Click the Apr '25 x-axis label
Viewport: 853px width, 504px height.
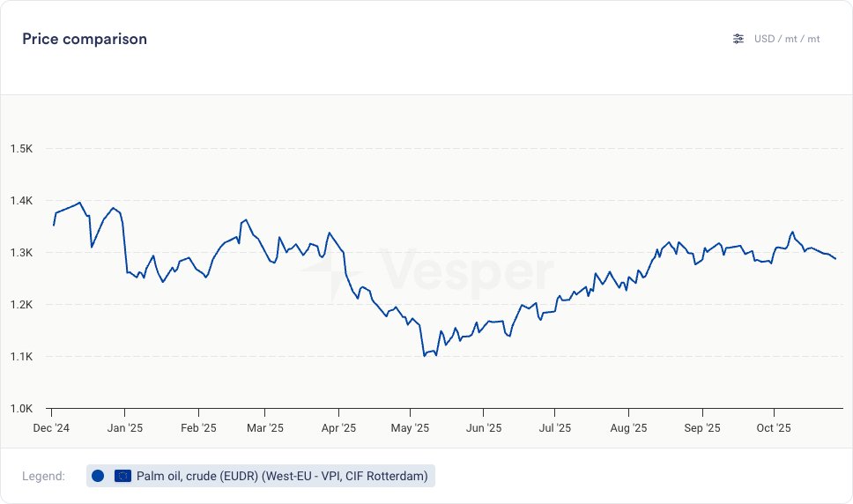tap(338, 428)
